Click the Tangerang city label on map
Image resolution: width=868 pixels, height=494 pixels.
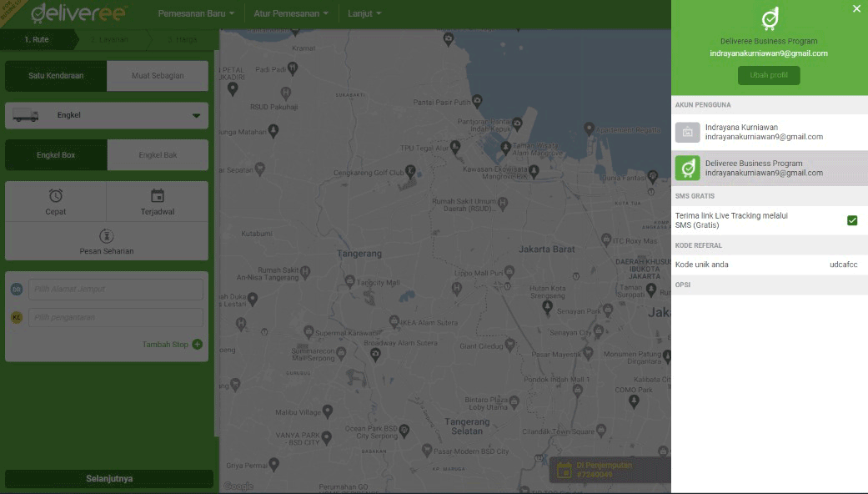[x=359, y=254]
